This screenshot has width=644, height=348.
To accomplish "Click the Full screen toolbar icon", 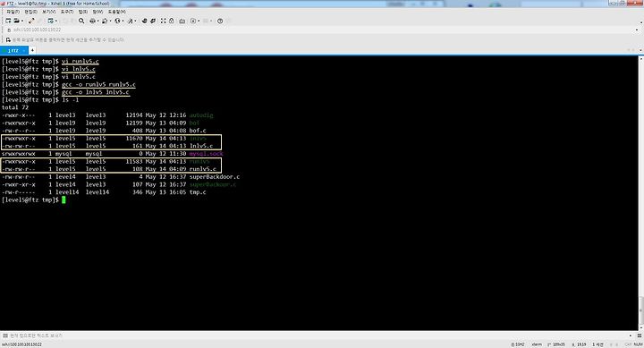I will pos(164,21).
